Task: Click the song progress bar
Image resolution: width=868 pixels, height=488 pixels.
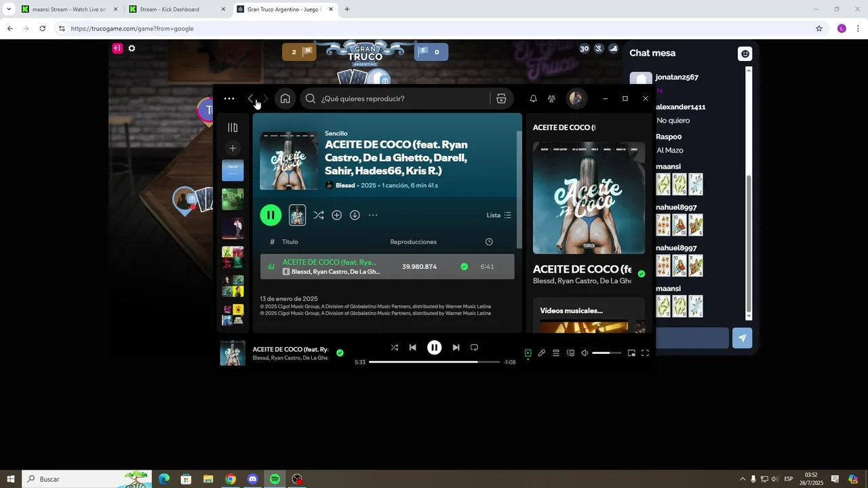Action: click(434, 362)
